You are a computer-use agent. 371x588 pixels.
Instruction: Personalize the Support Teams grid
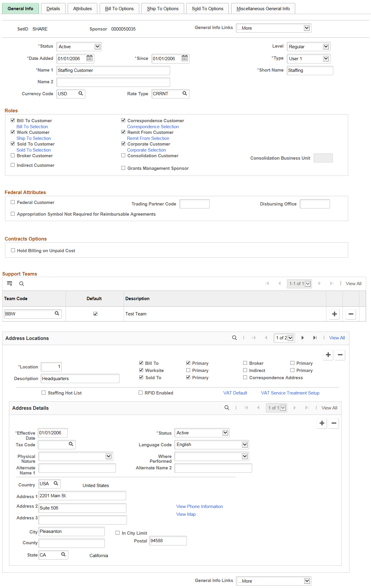coord(10,283)
